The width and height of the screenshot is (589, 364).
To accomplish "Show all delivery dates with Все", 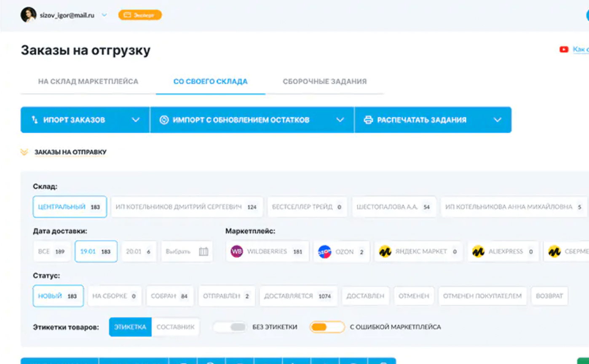I will [52, 252].
